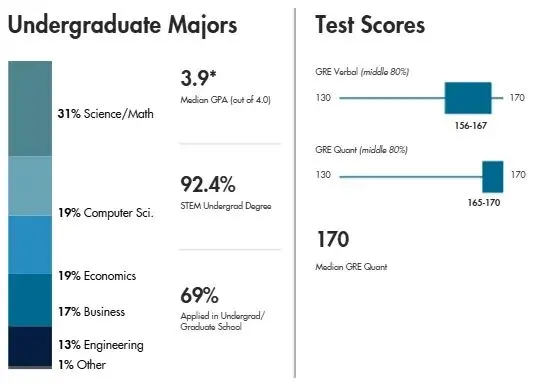
Task: Click the Median GRE Quant caption
Action: pos(351,267)
